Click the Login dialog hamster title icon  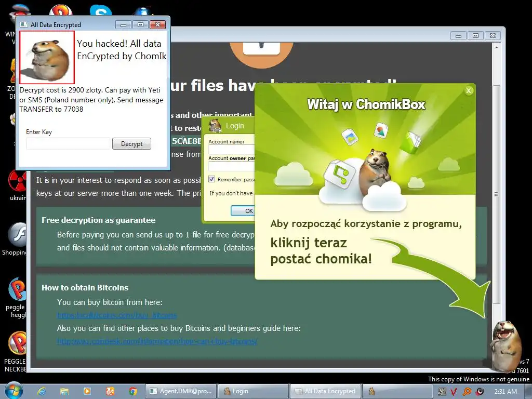click(215, 126)
